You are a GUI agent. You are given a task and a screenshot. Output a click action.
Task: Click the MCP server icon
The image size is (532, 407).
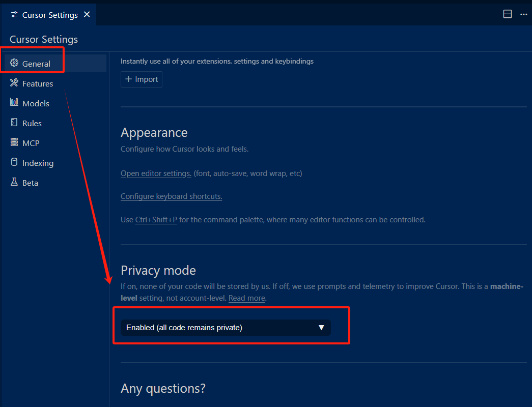(14, 142)
